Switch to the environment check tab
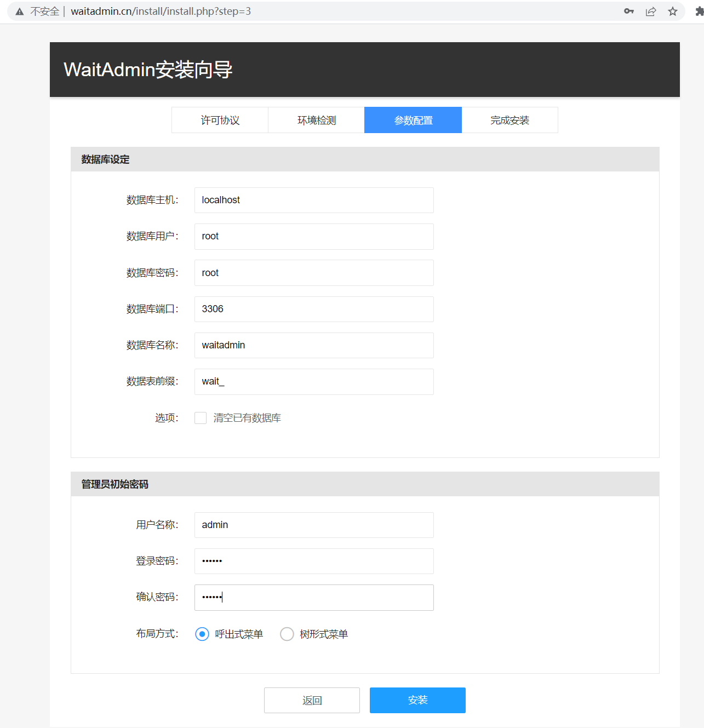This screenshot has width=704, height=728. point(316,120)
